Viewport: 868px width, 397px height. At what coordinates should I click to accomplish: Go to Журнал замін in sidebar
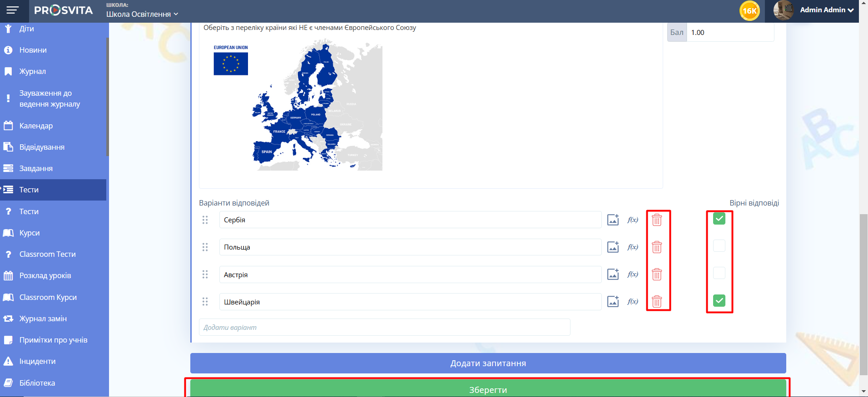pyautogui.click(x=43, y=319)
